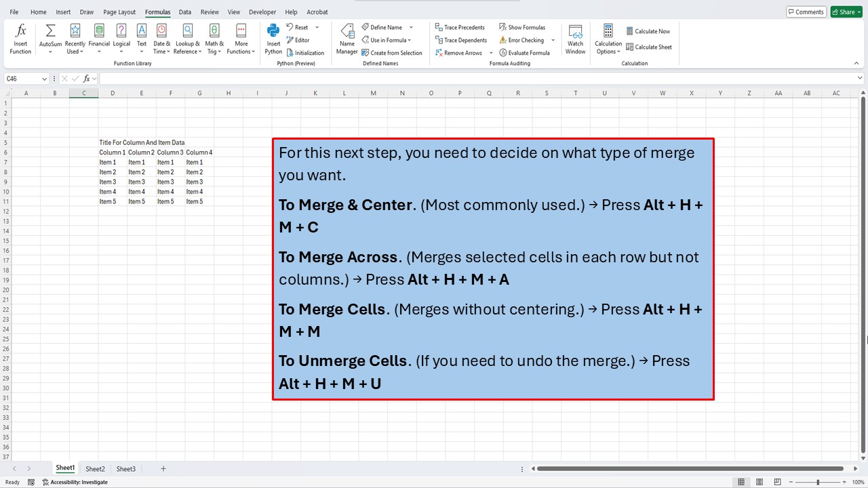The height and width of the screenshot is (488, 868).
Task: Click the Calculate Now icon
Action: [648, 30]
